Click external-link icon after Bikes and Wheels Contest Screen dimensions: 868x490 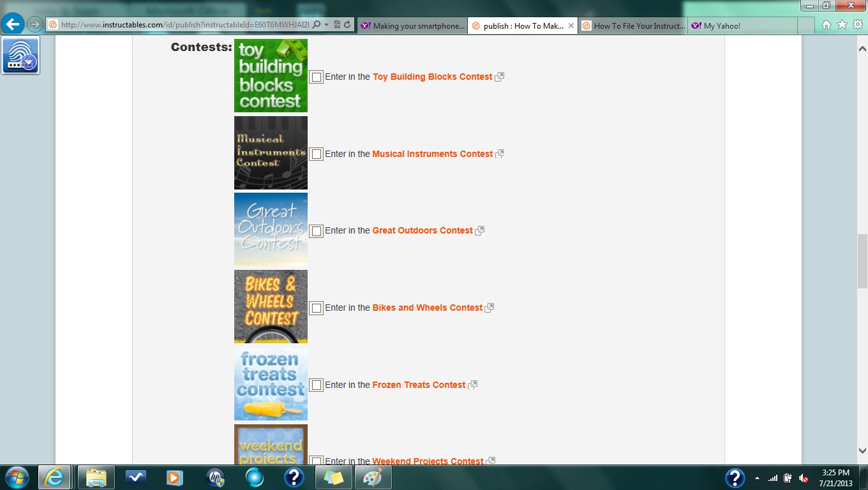tap(490, 308)
